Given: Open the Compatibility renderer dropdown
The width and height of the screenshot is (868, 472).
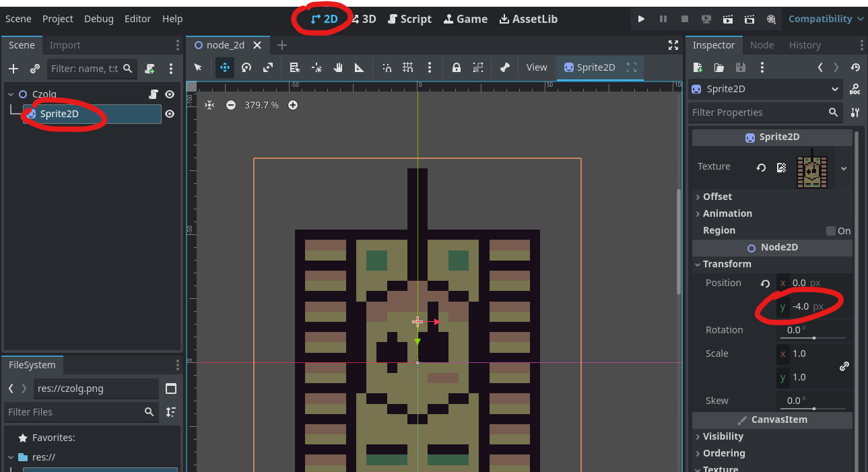Looking at the screenshot, I should pyautogui.click(x=826, y=19).
